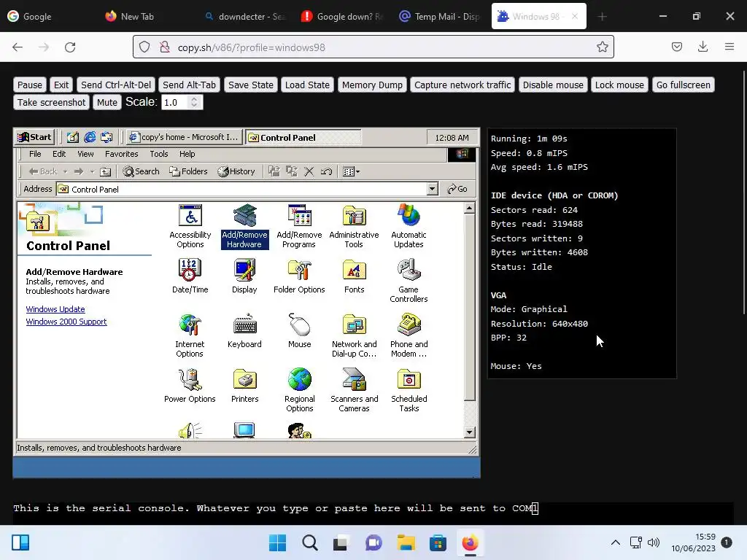Open Power Options
Screen dimensions: 747x560
coord(190,386)
